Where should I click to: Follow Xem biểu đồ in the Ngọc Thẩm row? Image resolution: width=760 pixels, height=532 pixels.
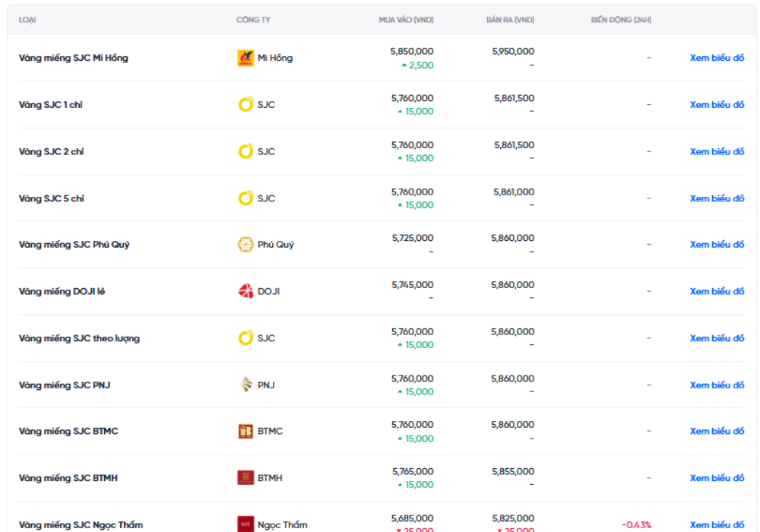click(x=717, y=524)
